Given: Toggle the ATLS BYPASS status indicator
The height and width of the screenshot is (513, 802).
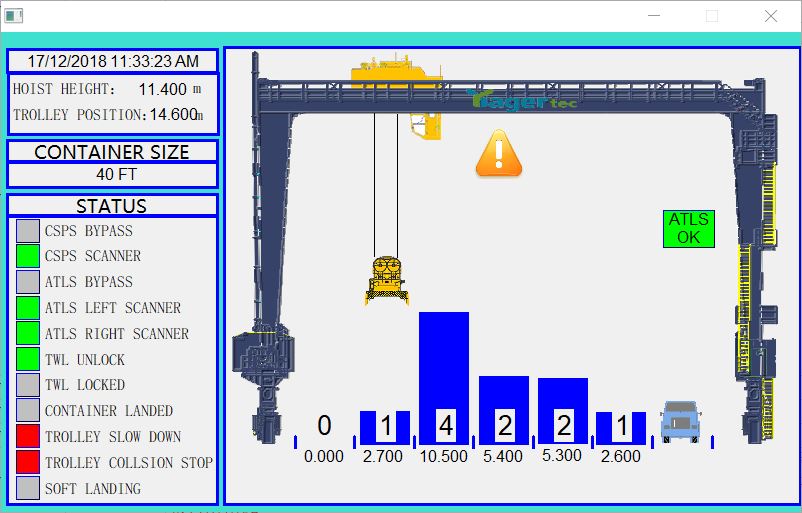Looking at the screenshot, I should (28, 282).
